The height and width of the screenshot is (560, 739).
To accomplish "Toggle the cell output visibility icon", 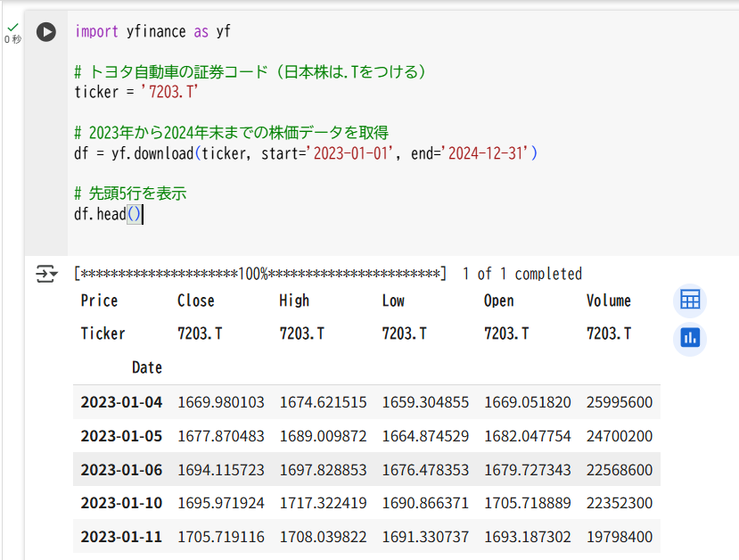I will coord(46,274).
